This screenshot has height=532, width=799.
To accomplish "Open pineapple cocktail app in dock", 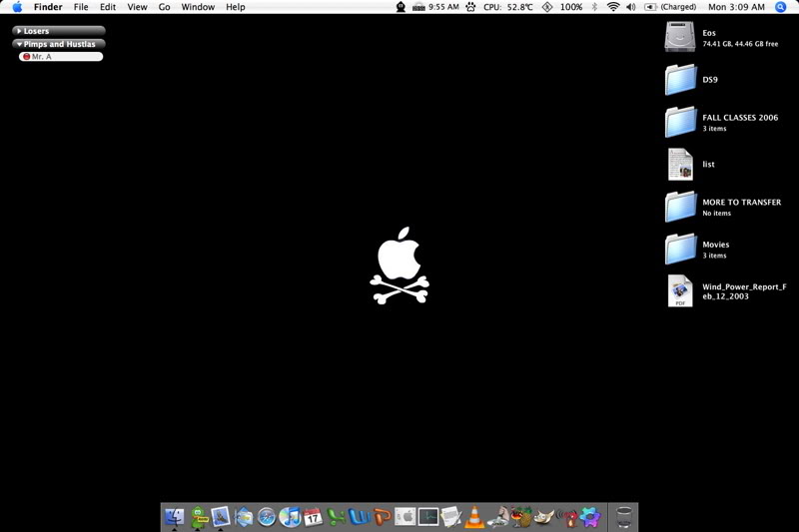I will pyautogui.click(x=521, y=517).
